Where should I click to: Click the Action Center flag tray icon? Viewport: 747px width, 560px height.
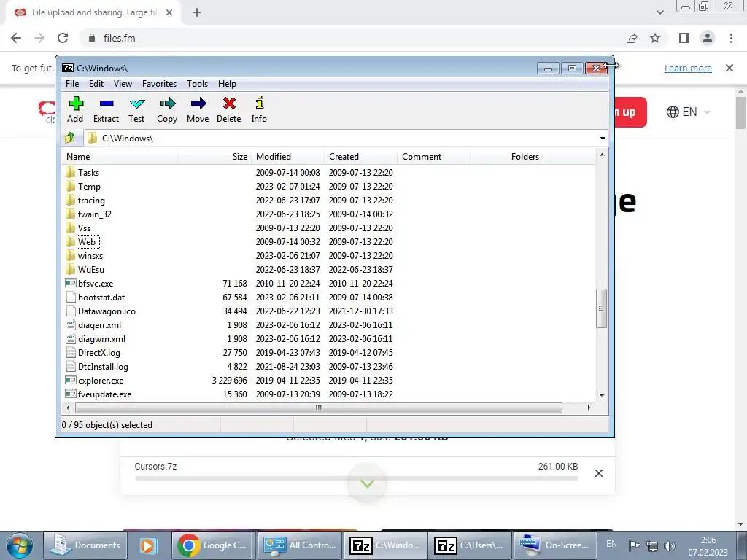[x=634, y=545]
